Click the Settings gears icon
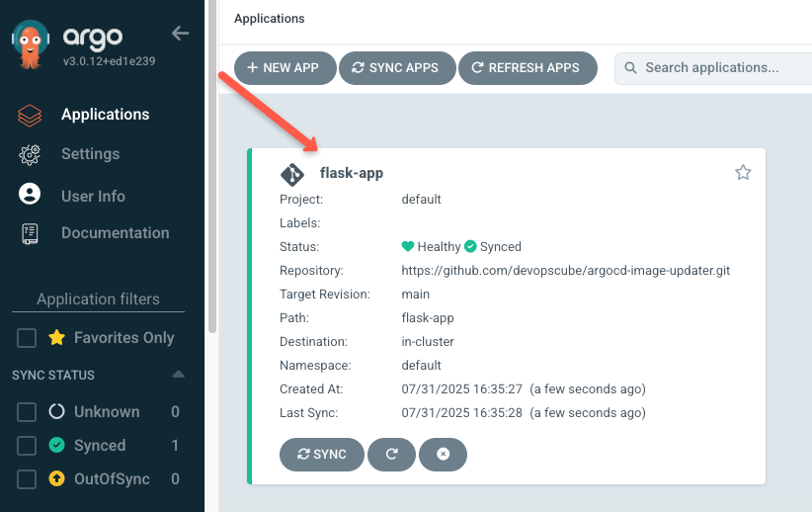This screenshot has height=512, width=812. pyautogui.click(x=30, y=154)
